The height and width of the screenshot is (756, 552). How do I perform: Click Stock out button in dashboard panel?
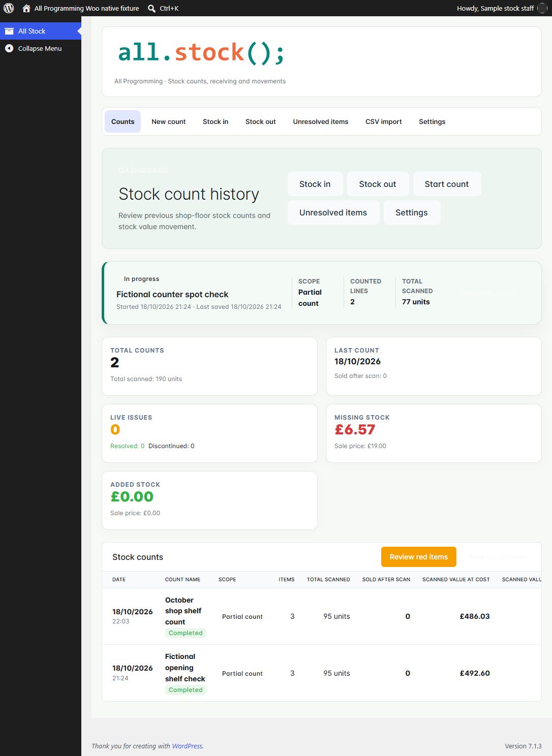tap(378, 184)
